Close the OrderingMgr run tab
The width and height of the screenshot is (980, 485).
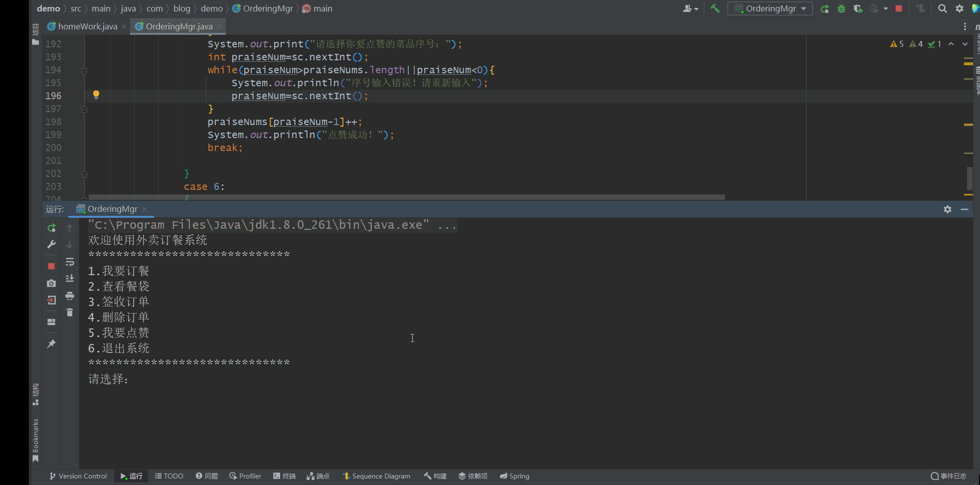coord(145,209)
